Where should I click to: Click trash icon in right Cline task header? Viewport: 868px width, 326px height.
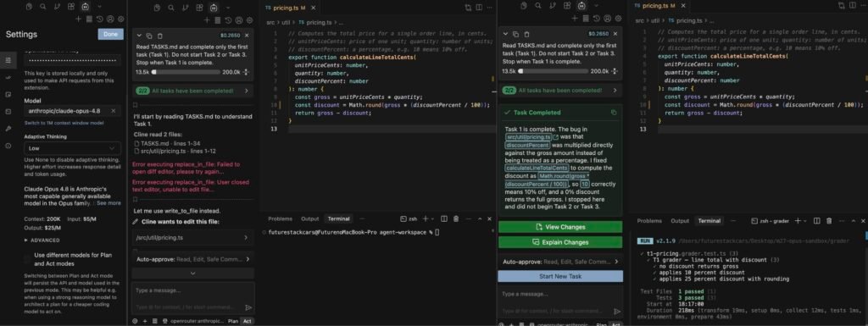[526, 34]
